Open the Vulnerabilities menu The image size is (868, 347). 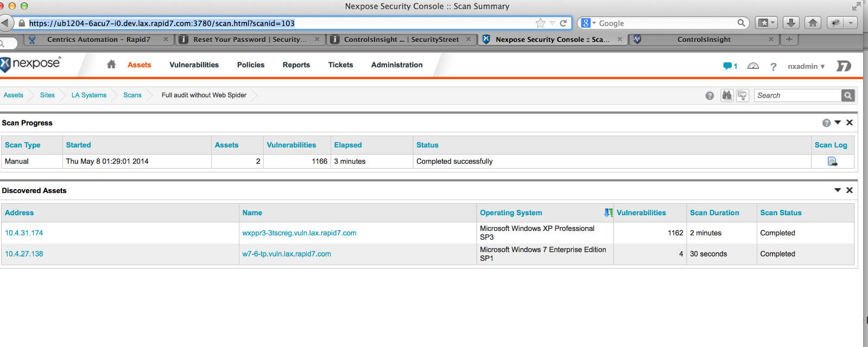click(x=194, y=65)
